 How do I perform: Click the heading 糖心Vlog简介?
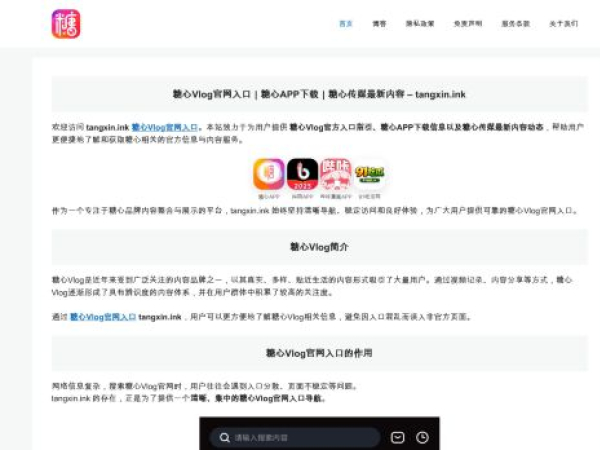[319, 247]
